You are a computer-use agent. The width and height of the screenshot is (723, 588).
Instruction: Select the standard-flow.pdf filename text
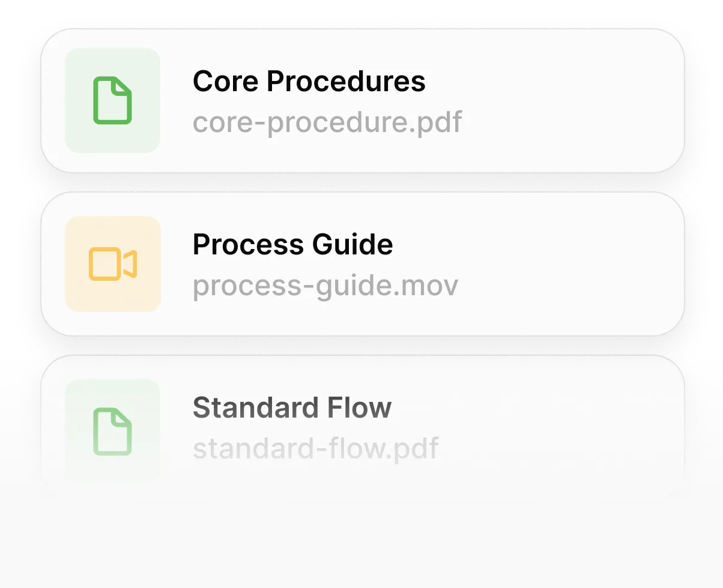pos(315,448)
